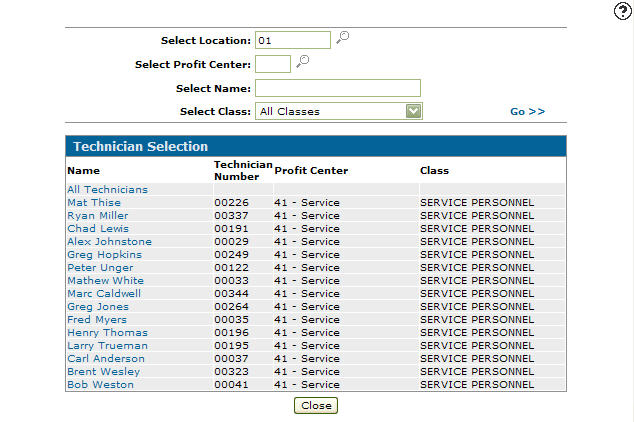The height and width of the screenshot is (422, 634).
Task: Choose technician Peter Unger
Action: (100, 268)
